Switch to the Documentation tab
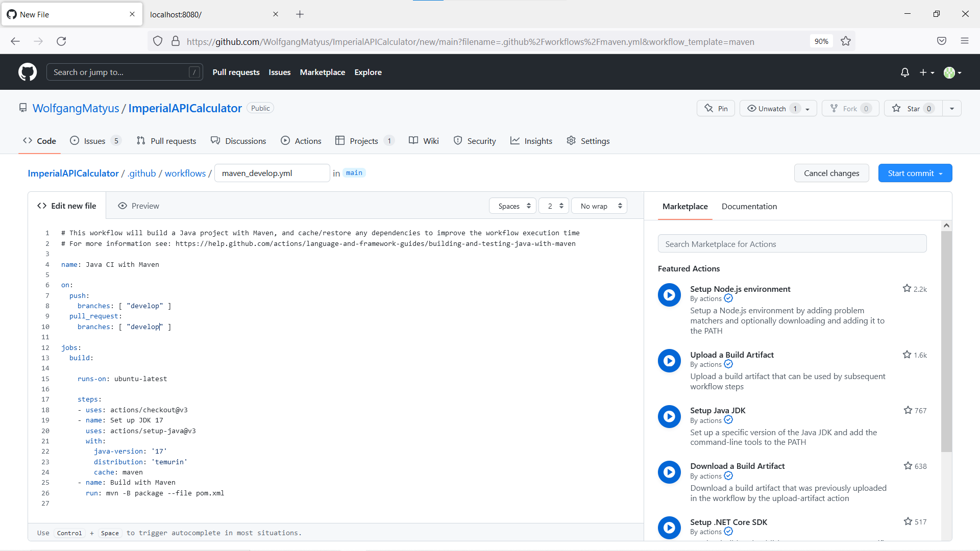 (749, 206)
